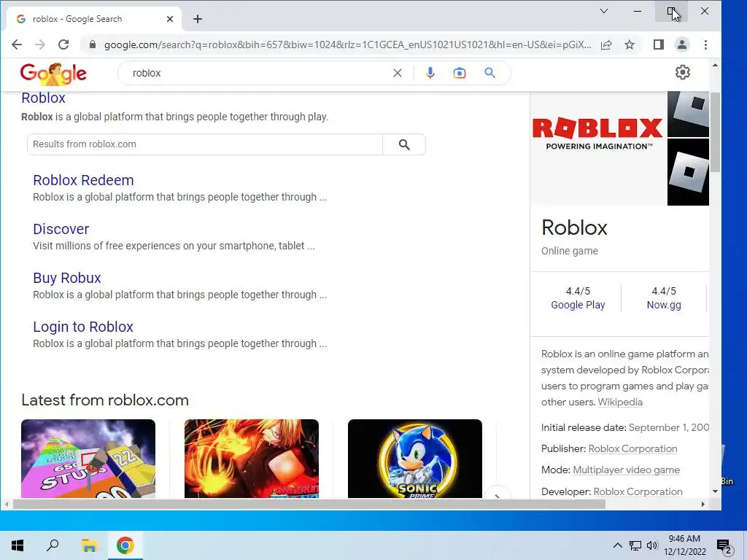The image size is (747, 560).
Task: Clear the roblox search query
Action: [398, 73]
